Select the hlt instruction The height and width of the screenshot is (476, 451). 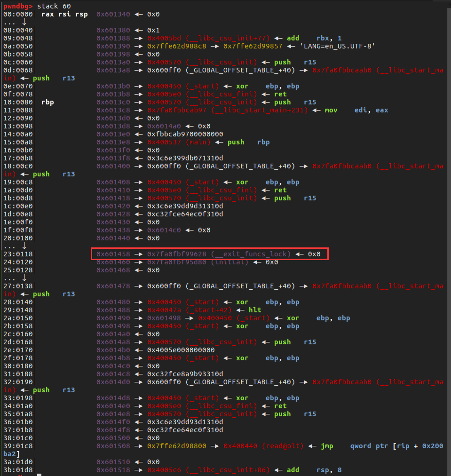point(255,310)
